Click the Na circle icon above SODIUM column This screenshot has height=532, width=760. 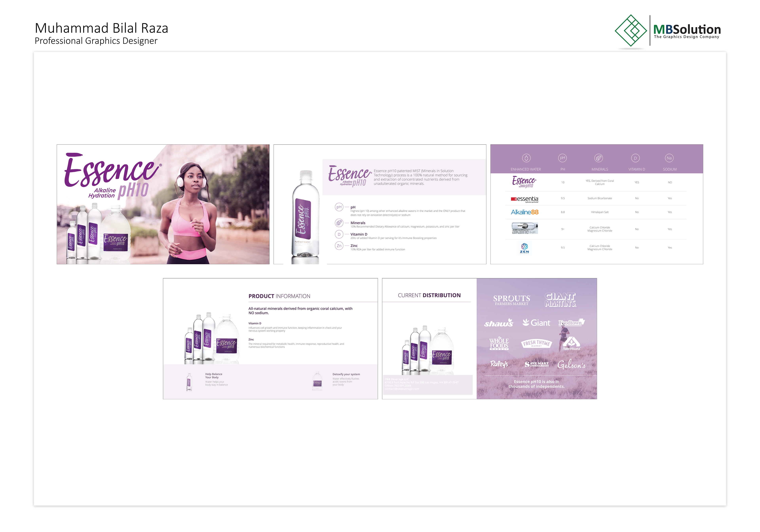coord(669,158)
